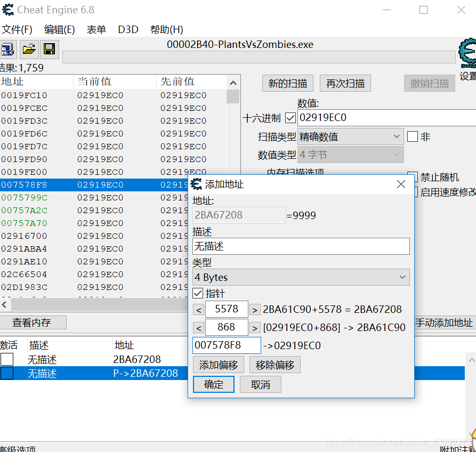Click the 查看内存 button

pyautogui.click(x=33, y=322)
